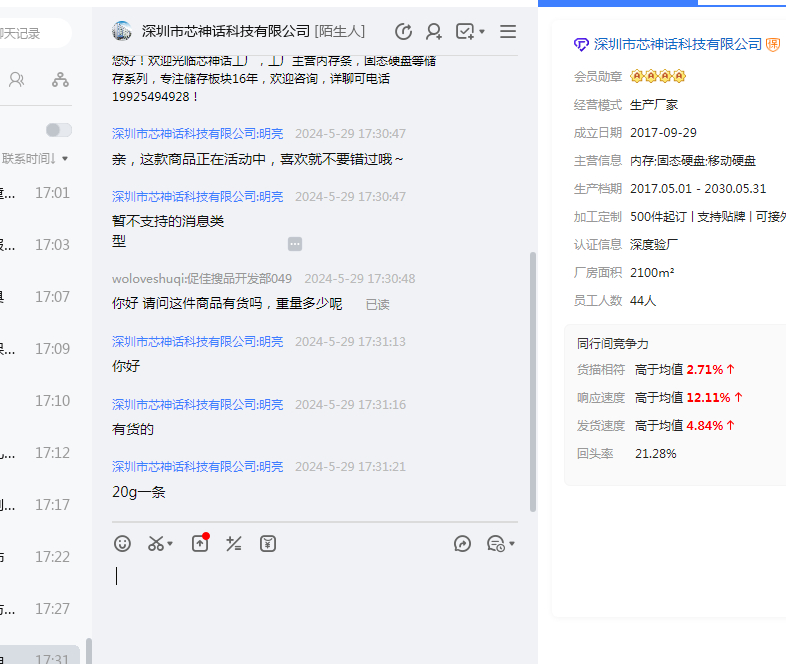Image resolution: width=786 pixels, height=664 pixels.
Task: Open the organization structure icon in sidebar
Action: point(61,79)
